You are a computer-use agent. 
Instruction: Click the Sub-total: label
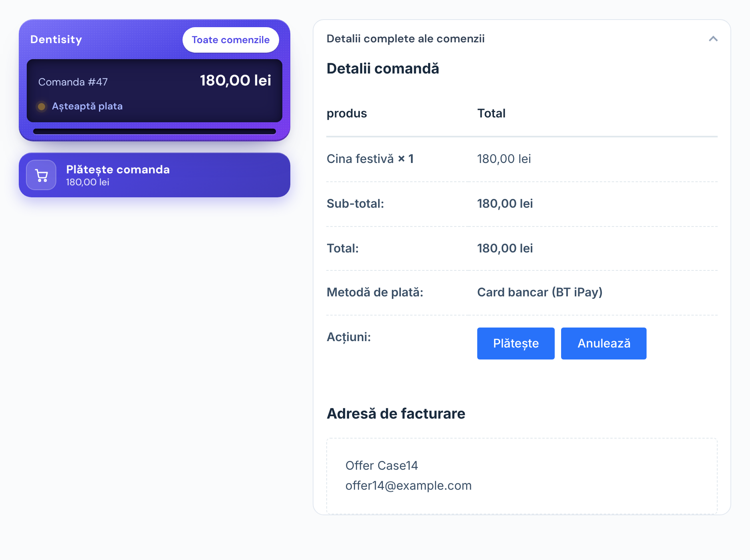point(355,204)
